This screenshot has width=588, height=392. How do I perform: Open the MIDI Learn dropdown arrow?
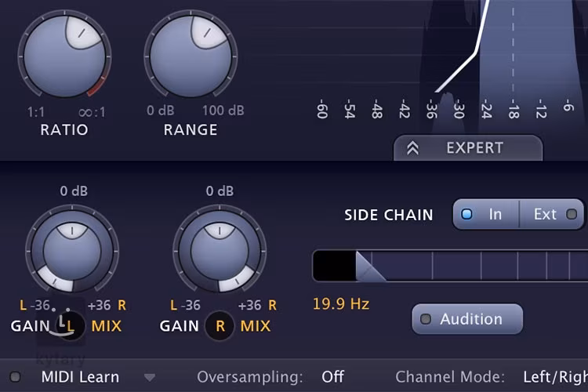tap(150, 378)
